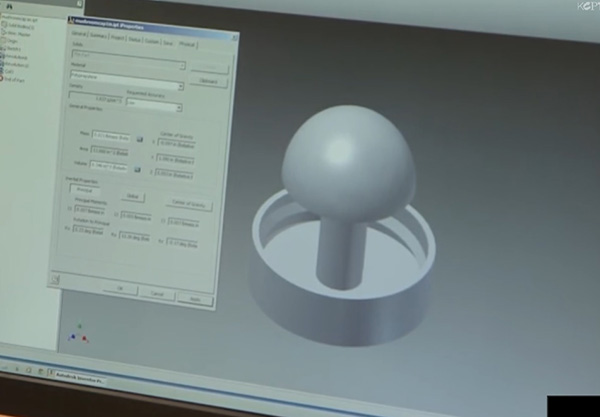This screenshot has width=600, height=417.
Task: Click the calculator icon next to Volume field
Action: pyautogui.click(x=137, y=169)
